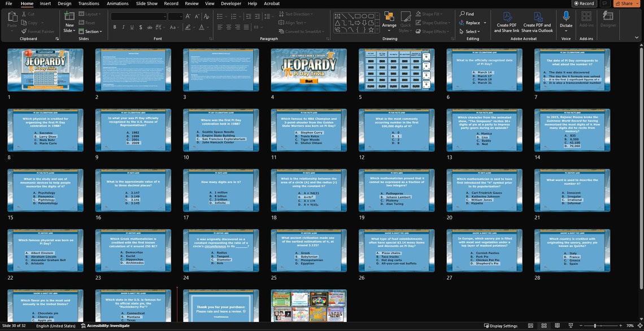Click Create PDF and Share link
Image resolution: width=644 pixels, height=331 pixels.
click(x=508, y=21)
